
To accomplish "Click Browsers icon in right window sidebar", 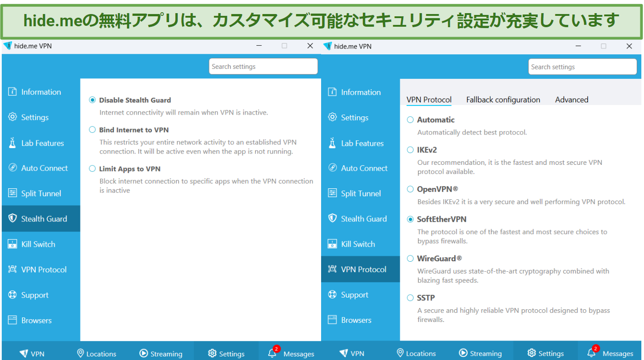I will click(x=332, y=320).
